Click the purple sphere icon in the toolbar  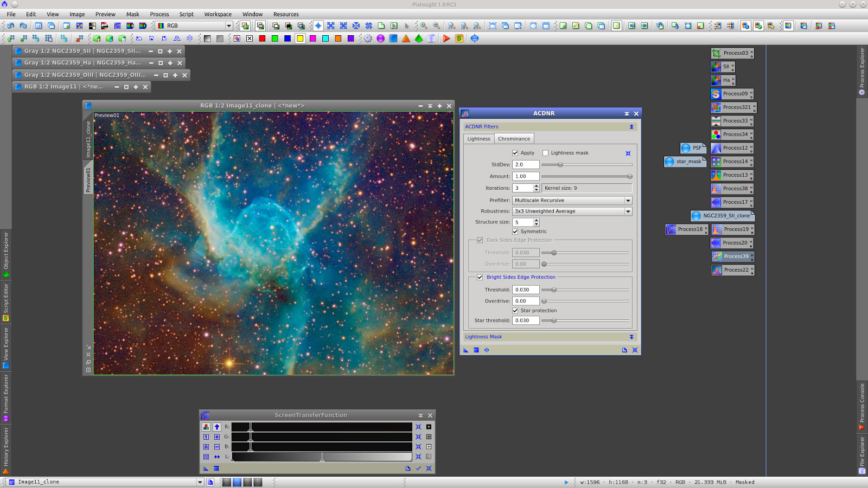(x=380, y=38)
